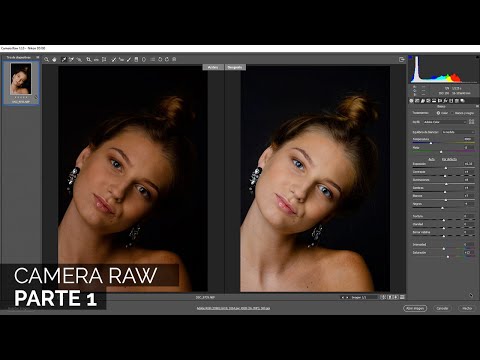Open the Basic panel flyout menu
Screen dimensions: 480x360
[477, 106]
